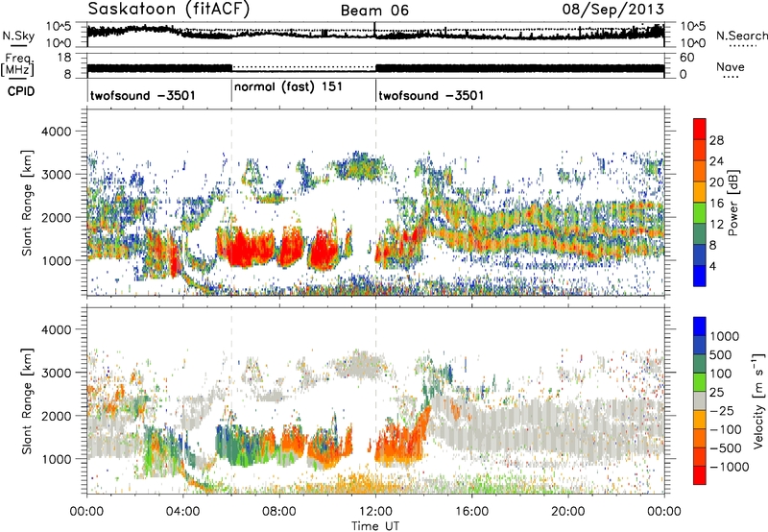Click the first 'twofsound -3501' CPID label
Viewport: 768px width, 532px height.
tap(142, 95)
